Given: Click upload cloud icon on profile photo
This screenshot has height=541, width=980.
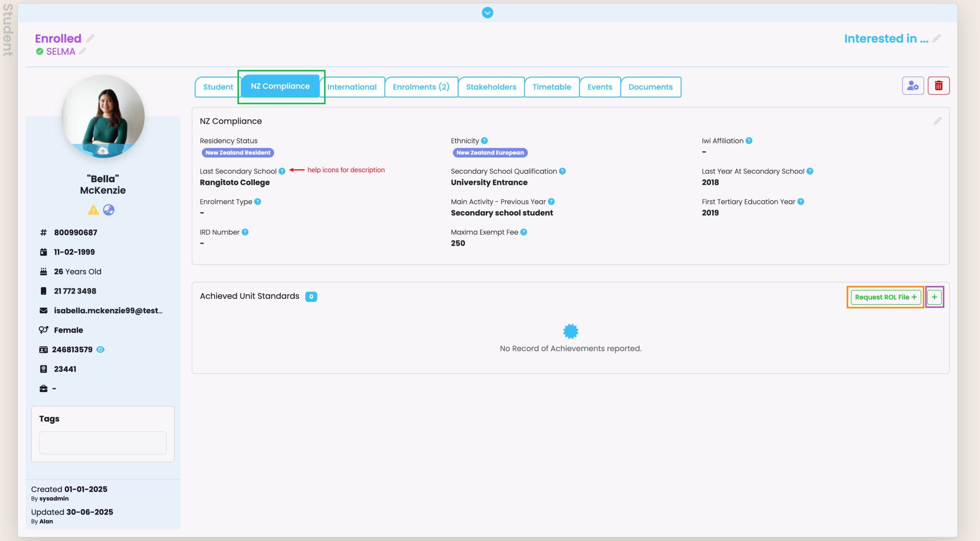Looking at the screenshot, I should pyautogui.click(x=103, y=151).
